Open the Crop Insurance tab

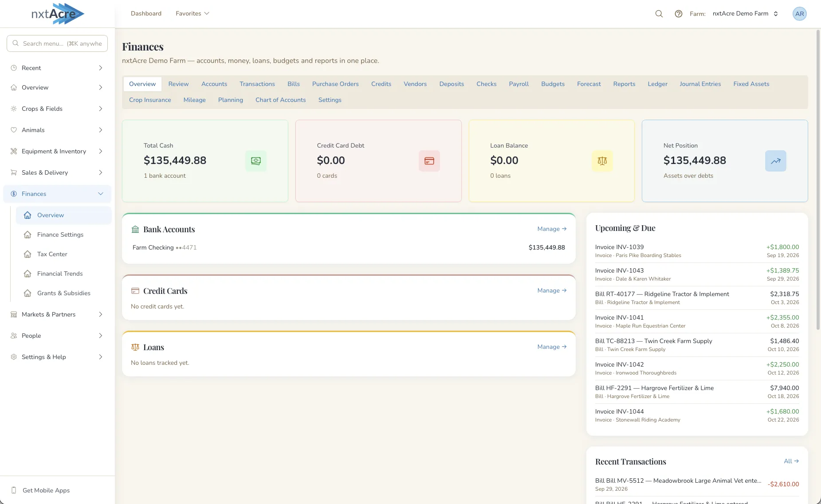pyautogui.click(x=150, y=100)
